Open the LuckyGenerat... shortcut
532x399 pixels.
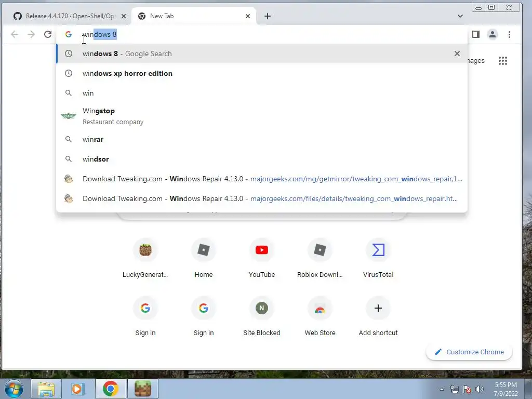click(x=145, y=259)
